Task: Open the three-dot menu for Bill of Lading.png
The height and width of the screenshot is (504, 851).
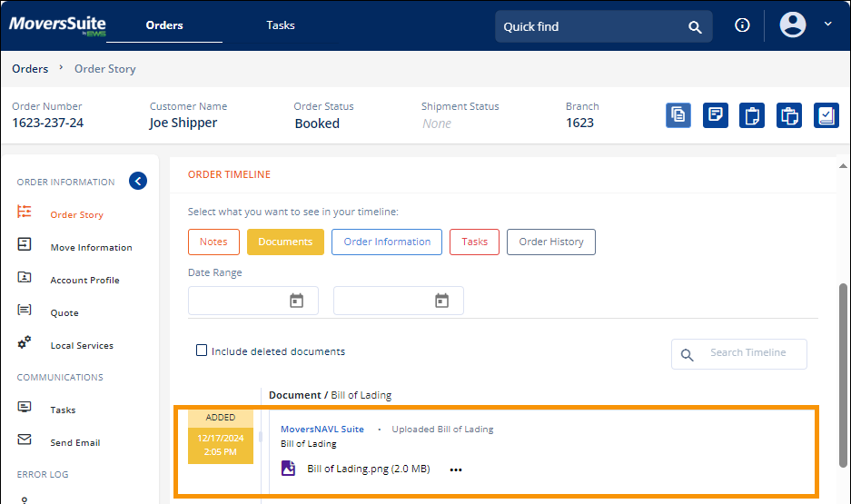Action: (456, 469)
